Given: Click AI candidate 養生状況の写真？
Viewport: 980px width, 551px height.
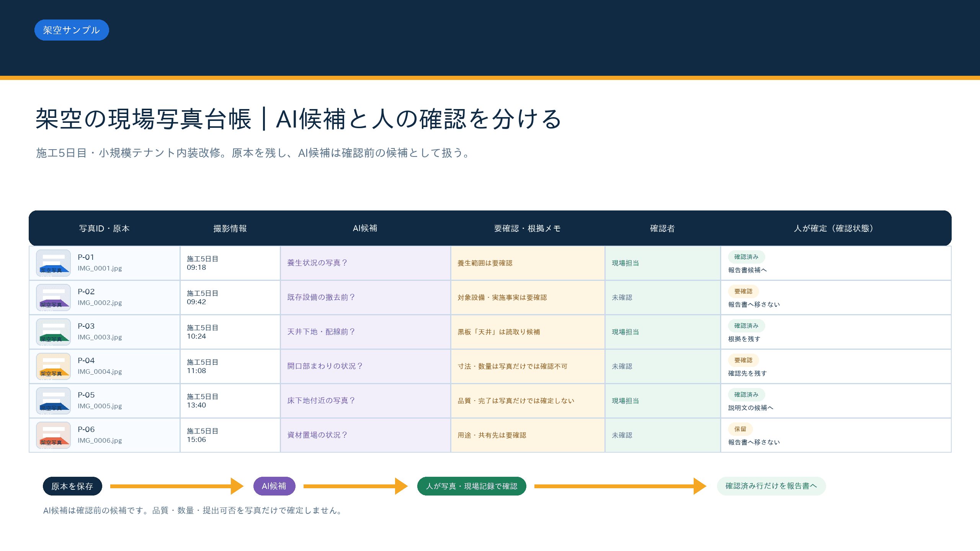Looking at the screenshot, I should click(317, 263).
